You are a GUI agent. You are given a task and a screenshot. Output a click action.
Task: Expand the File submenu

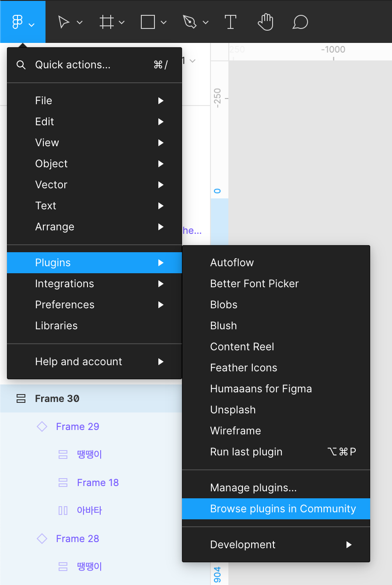pyautogui.click(x=94, y=101)
